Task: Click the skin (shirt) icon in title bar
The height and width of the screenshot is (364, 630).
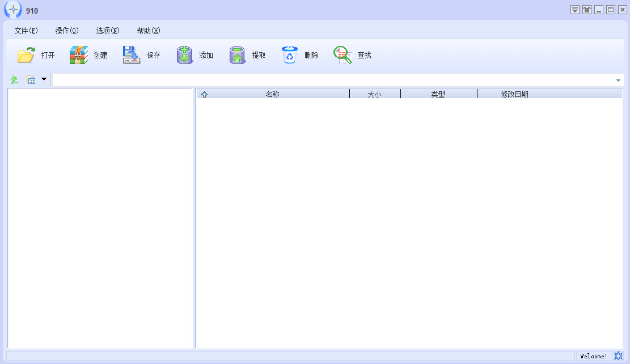Action: (587, 10)
